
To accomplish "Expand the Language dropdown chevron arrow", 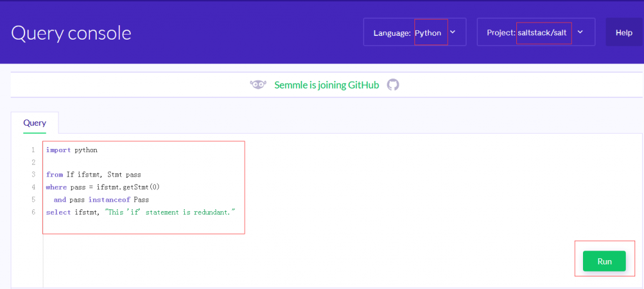I will coord(453,32).
